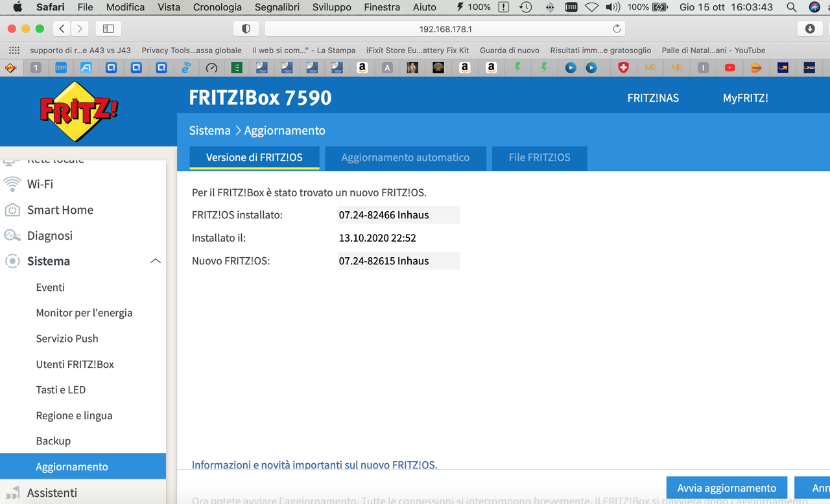The image size is (830, 504).
Task: Go forward with Safari forward arrow
Action: click(x=80, y=29)
